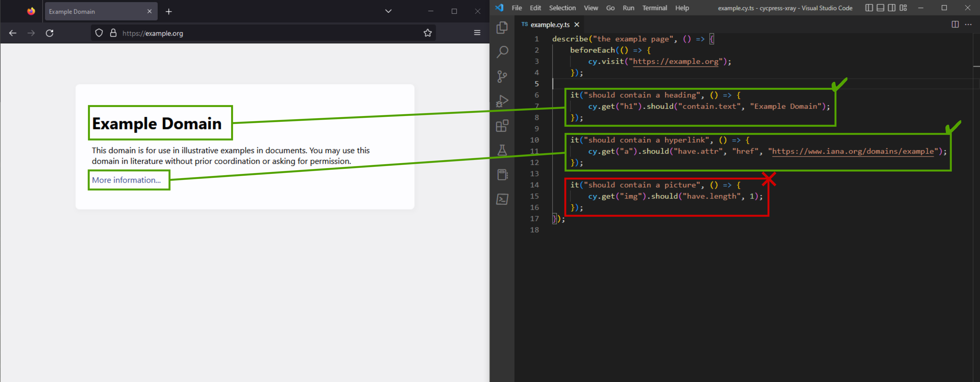Screen dimensions: 980x382
Task: Open the Search view in activity bar
Action: click(x=502, y=52)
